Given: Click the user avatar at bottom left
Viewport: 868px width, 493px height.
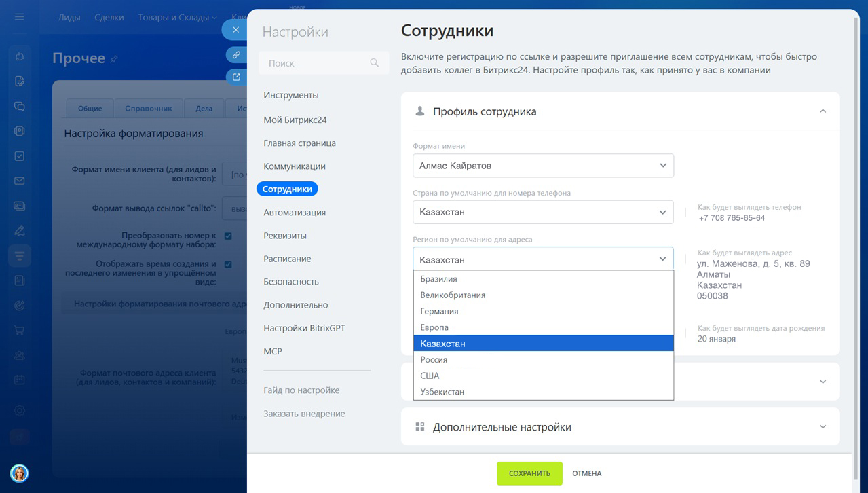Looking at the screenshot, I should 19,473.
